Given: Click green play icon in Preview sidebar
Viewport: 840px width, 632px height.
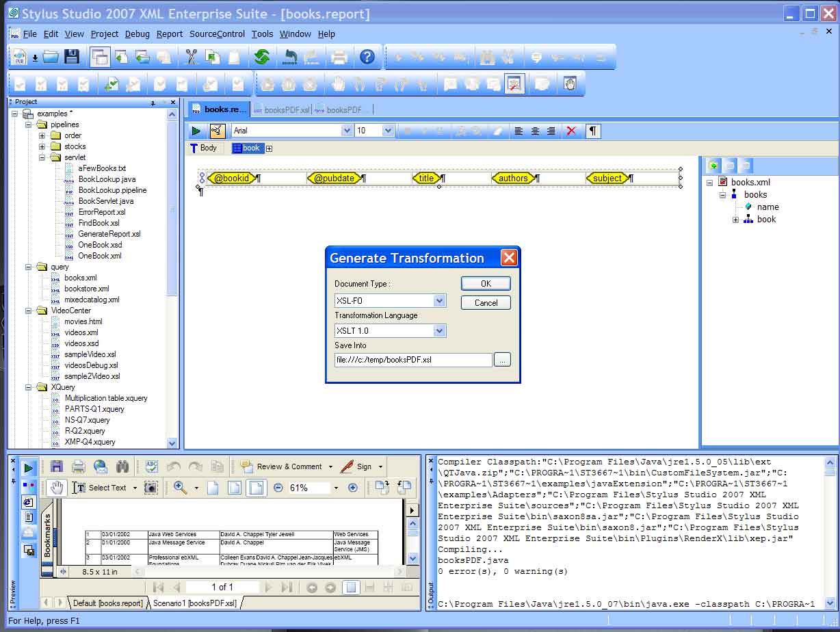Looking at the screenshot, I should point(28,469).
